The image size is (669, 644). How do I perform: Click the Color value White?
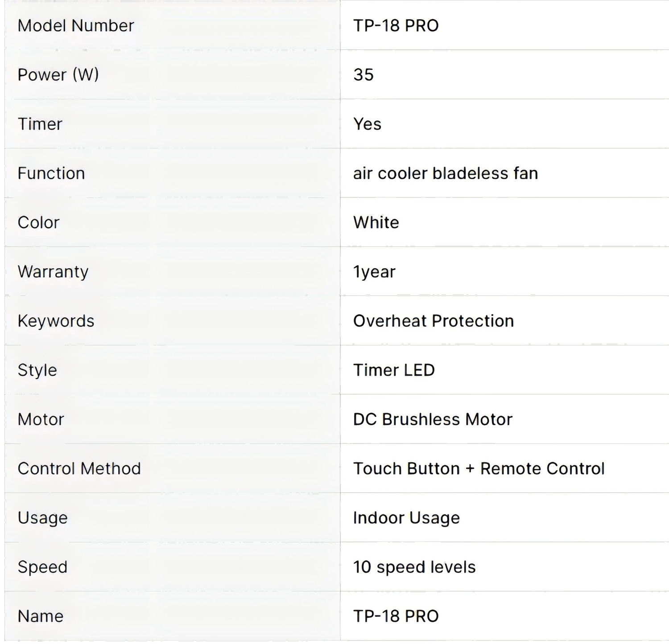(x=376, y=222)
